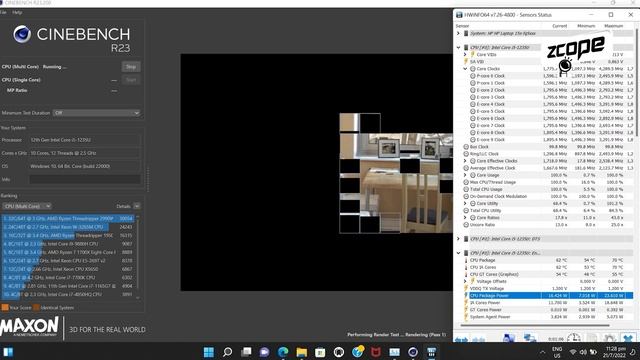Click HWiNFO expand left-right arrows icon
This screenshot has height=360, width=640.
point(461,339)
